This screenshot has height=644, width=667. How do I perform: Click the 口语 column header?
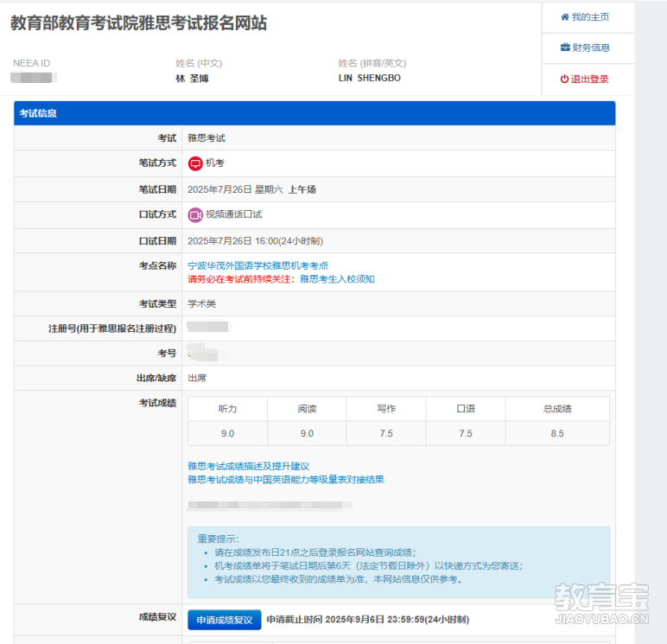[x=466, y=409]
